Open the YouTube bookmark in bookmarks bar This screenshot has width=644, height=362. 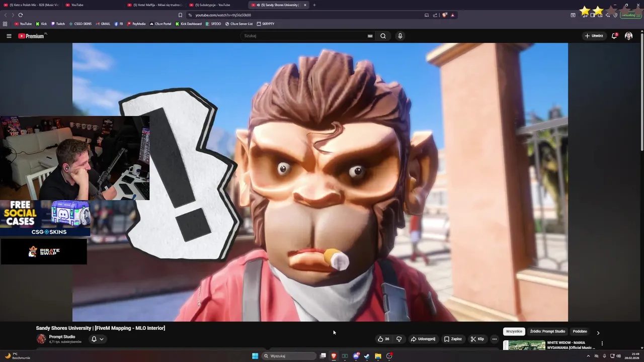point(23,24)
